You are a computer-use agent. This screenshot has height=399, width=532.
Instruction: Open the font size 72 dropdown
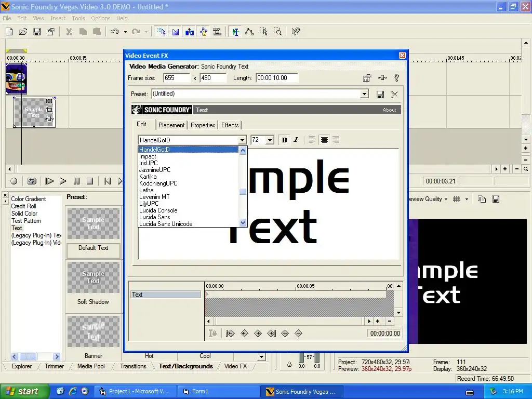270,140
